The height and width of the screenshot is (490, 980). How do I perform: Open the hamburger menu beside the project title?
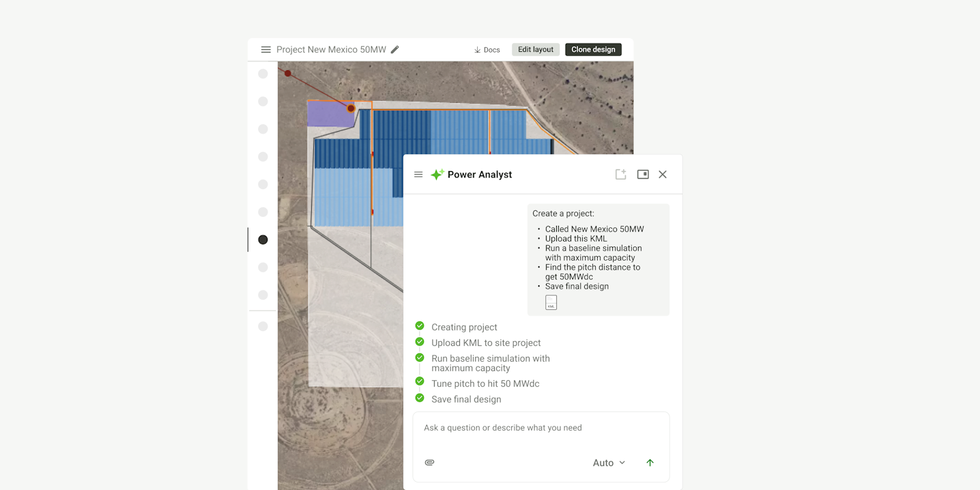click(x=265, y=50)
